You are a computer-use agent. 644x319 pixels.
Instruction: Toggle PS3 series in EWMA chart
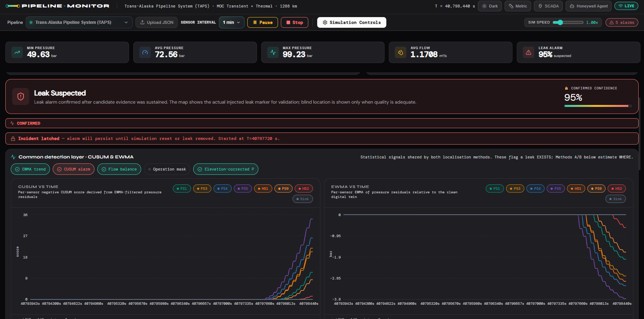pyautogui.click(x=515, y=189)
